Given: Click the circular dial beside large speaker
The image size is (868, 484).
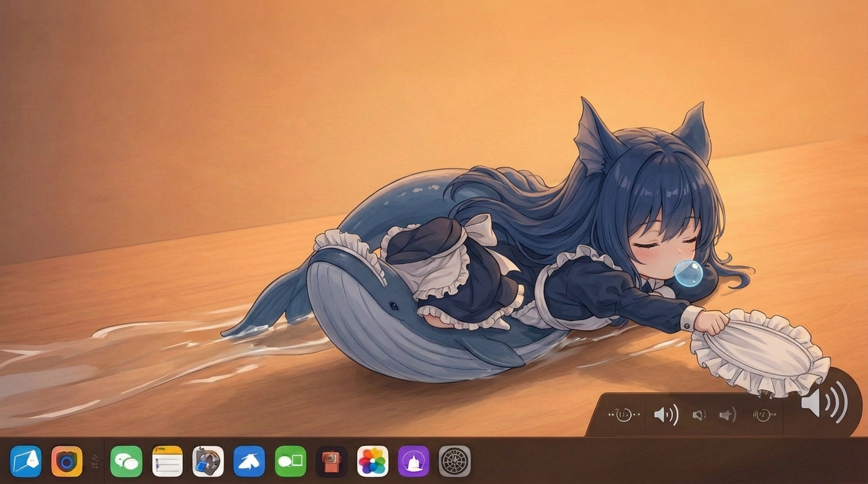Looking at the screenshot, I should [763, 415].
